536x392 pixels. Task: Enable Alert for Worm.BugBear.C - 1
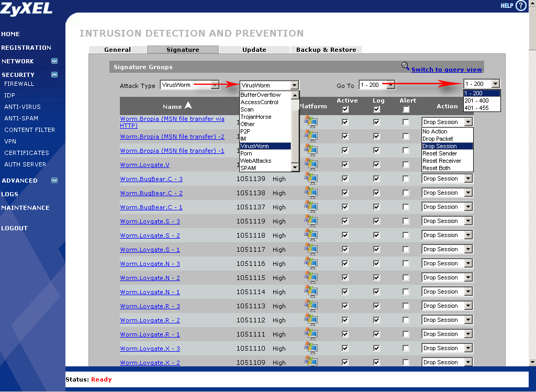click(406, 207)
